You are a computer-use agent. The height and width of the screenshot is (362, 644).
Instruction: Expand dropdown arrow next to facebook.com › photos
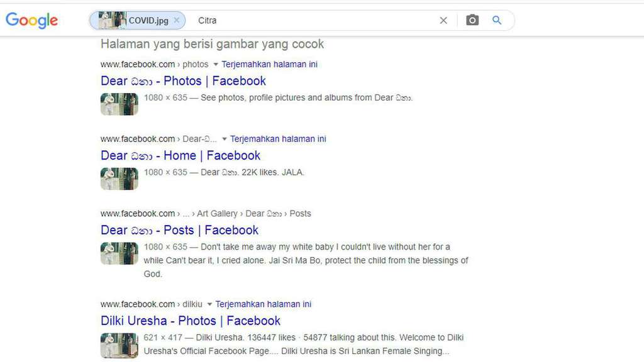click(x=216, y=65)
